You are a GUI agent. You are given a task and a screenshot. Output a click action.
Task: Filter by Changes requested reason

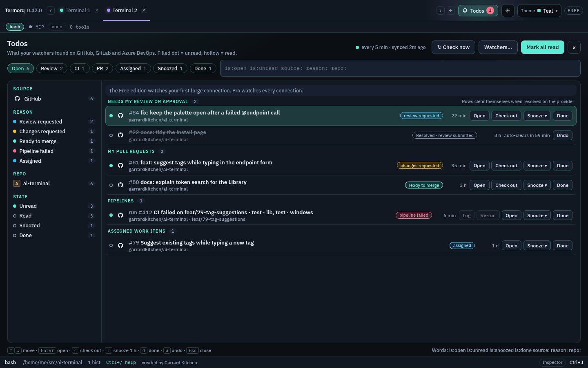point(54,131)
